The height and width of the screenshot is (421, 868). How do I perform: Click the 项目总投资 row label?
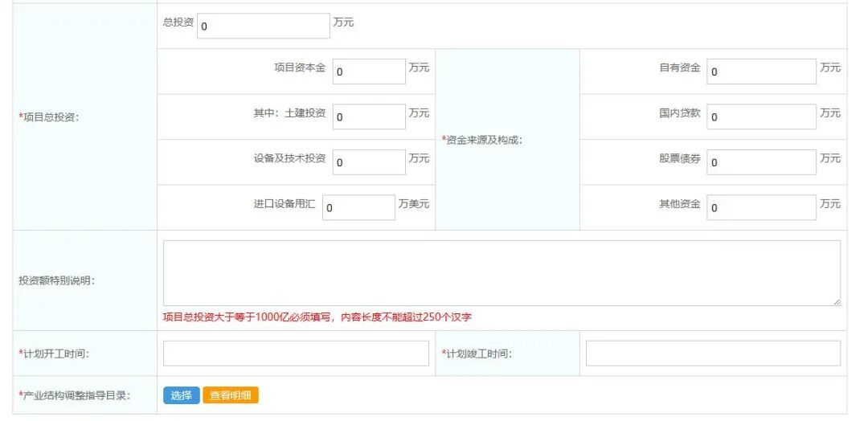[54, 116]
